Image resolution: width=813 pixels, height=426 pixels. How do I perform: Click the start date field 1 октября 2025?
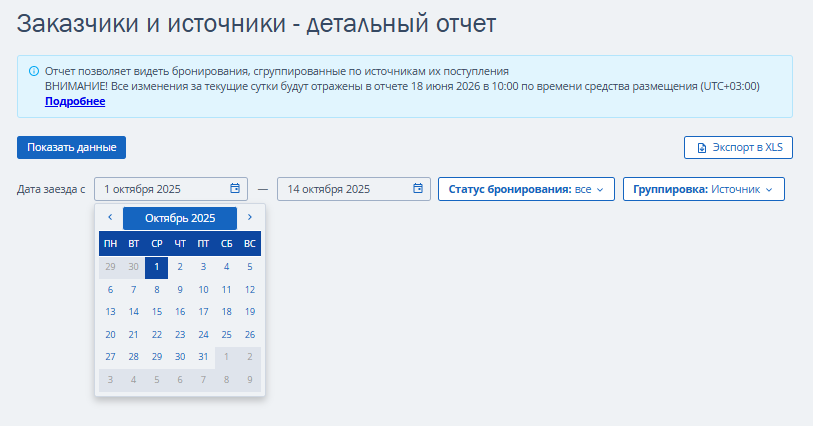click(171, 189)
